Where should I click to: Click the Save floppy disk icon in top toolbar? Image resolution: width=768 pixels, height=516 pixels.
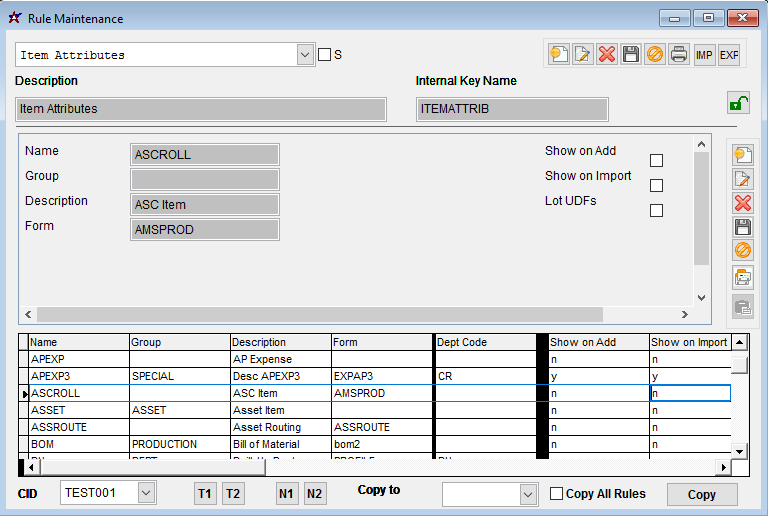pos(631,54)
